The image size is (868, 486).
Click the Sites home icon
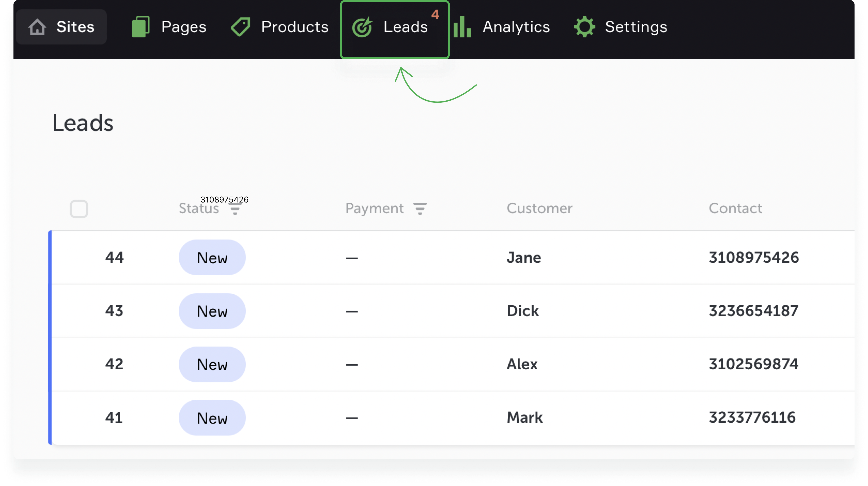[37, 26]
